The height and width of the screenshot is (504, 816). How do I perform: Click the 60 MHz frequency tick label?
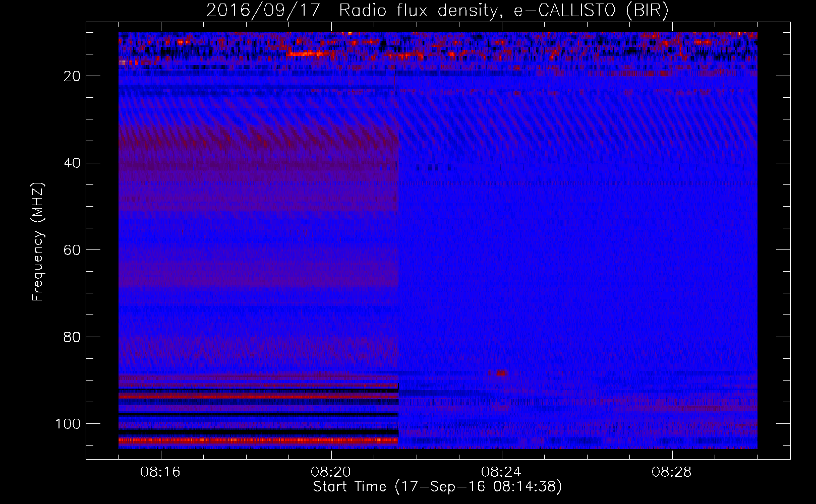pyautogui.click(x=73, y=250)
